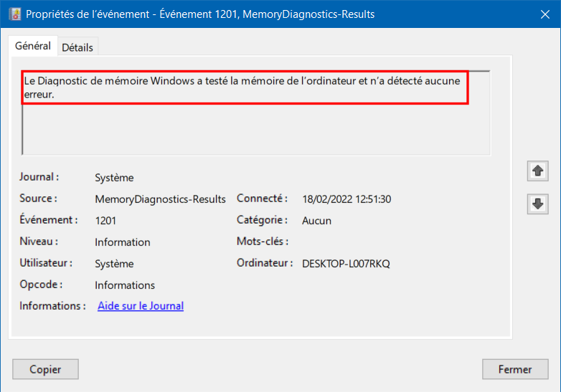Click the Mots-clés : label
The width and height of the screenshot is (561, 392).
point(263,242)
